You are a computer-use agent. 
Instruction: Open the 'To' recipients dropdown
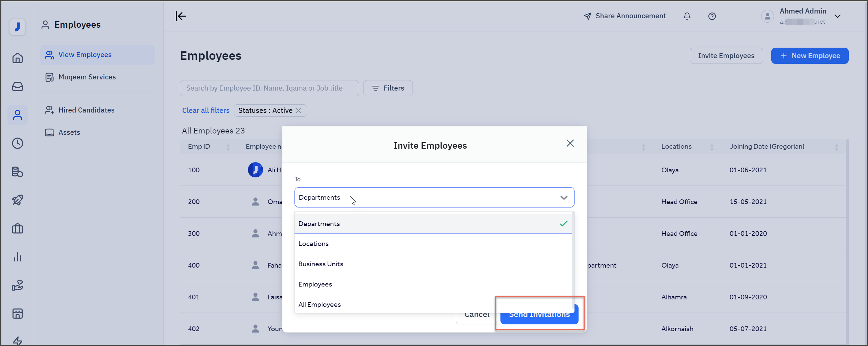[434, 197]
